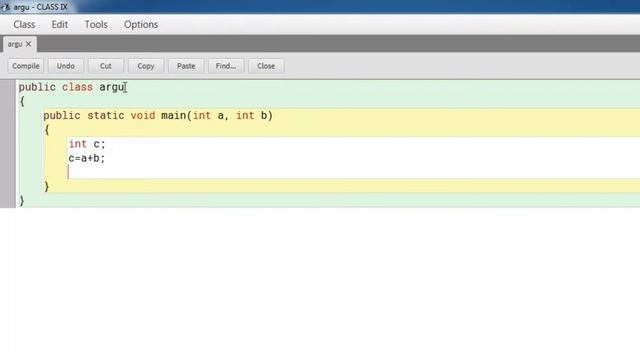Screen dimensions: 640x360
Task: Click the Undo button
Action: (66, 66)
